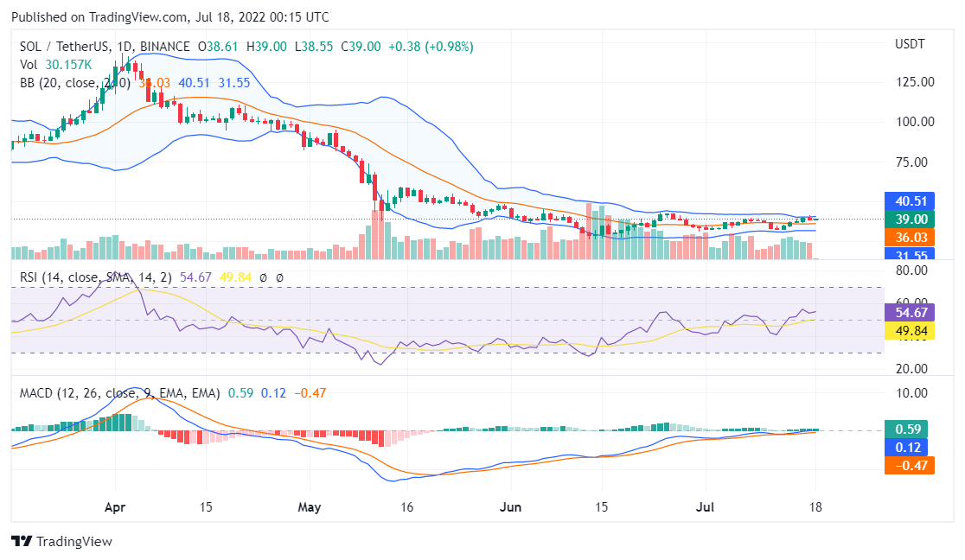Click the 125.00 level on price axis
The width and height of the screenshot is (965, 560).
click(x=914, y=82)
